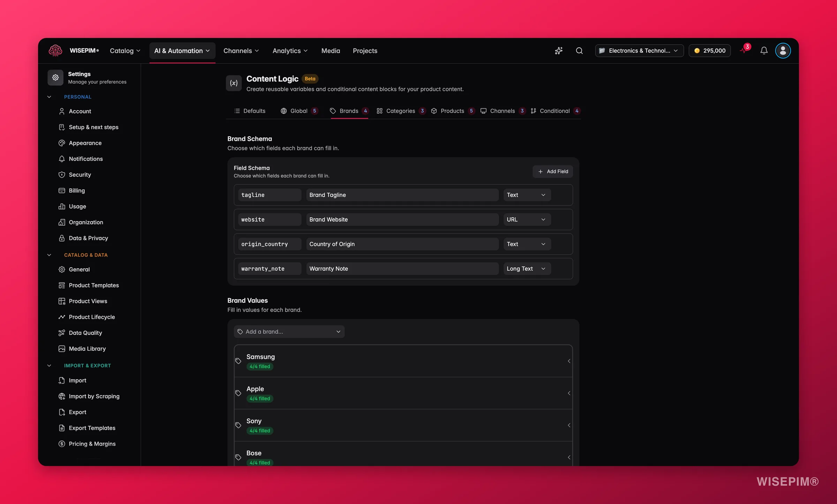Open Data Quality settings in sidebar
This screenshot has height=504, width=837.
[x=85, y=333]
